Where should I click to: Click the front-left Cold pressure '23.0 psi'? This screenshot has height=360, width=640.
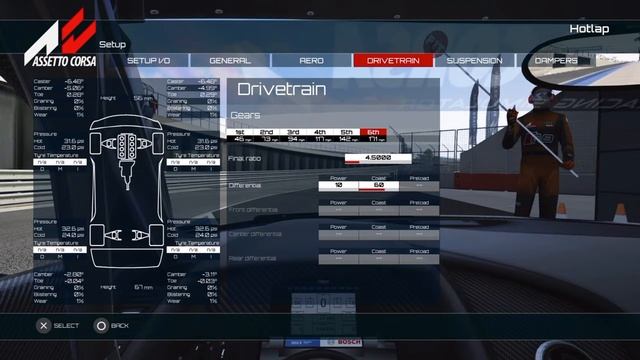[x=73, y=147]
